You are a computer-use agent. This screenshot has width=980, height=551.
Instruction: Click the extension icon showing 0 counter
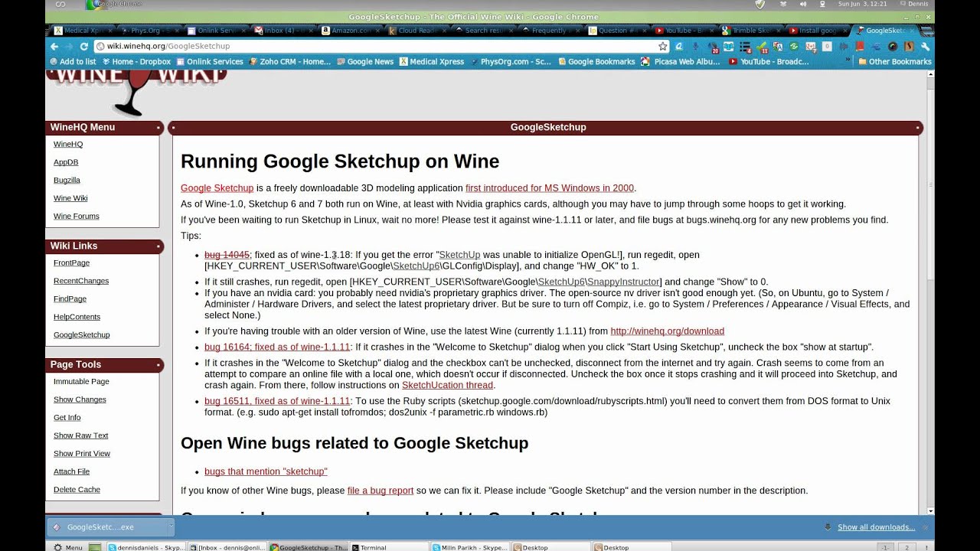pos(827,47)
